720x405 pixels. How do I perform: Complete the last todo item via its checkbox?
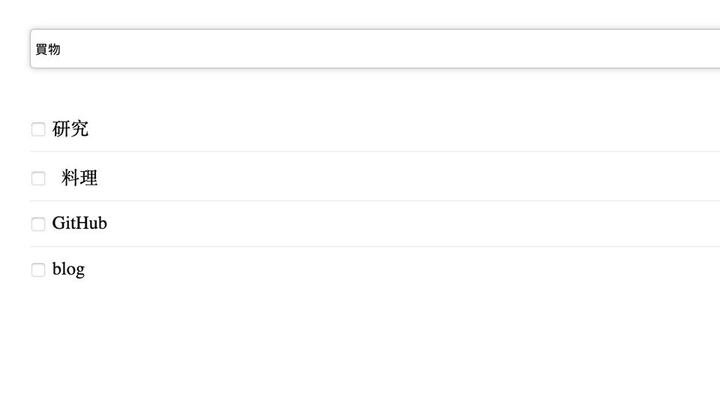(38, 270)
